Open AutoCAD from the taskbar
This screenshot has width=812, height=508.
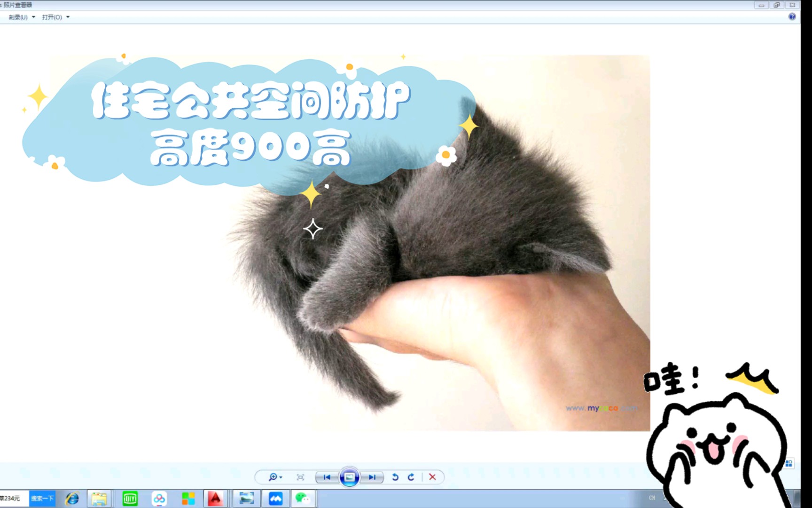pos(215,499)
